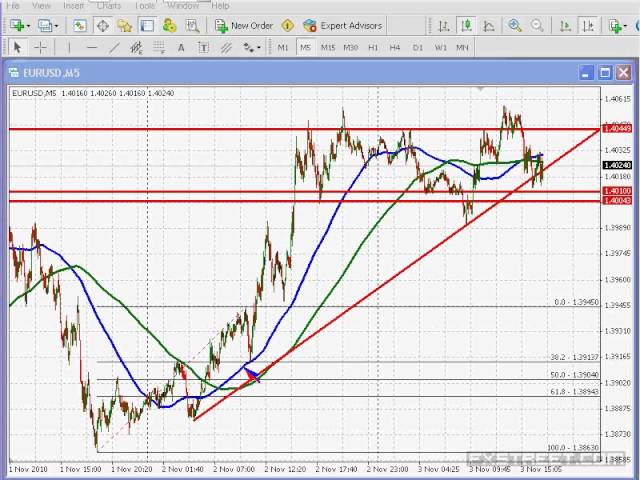Click the green and yellow coins toolbar icon
The image size is (640, 480).
point(169,26)
